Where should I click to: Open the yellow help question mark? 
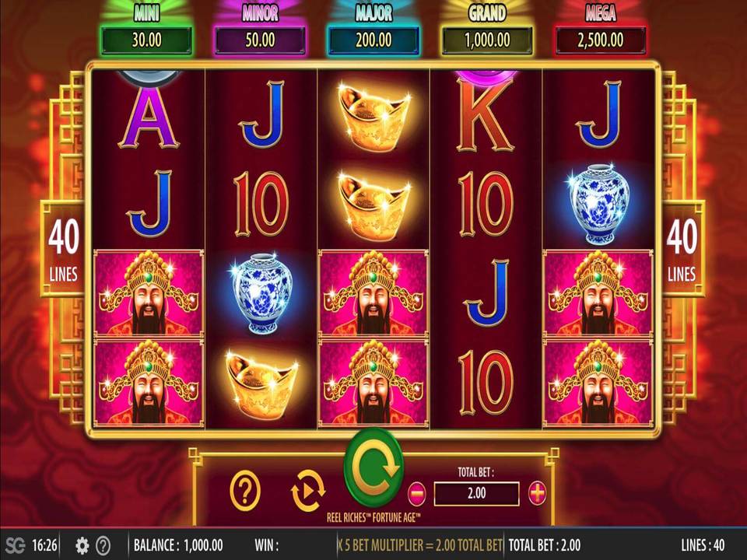point(245,491)
